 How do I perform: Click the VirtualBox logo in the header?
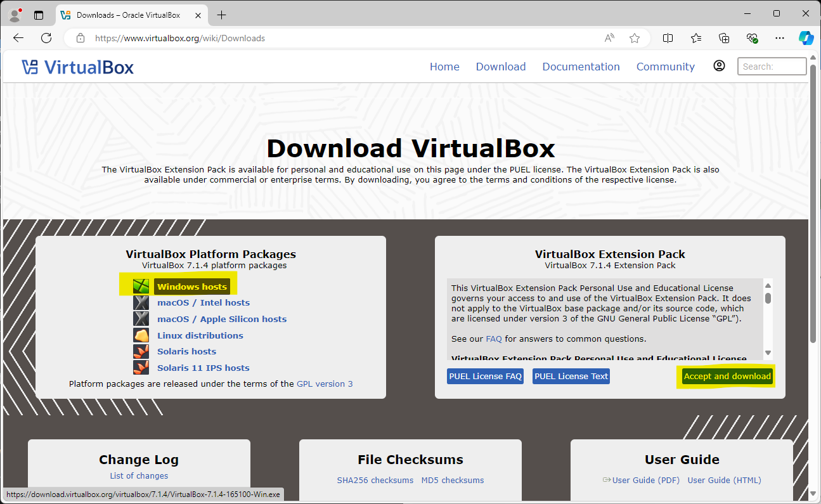coord(77,66)
